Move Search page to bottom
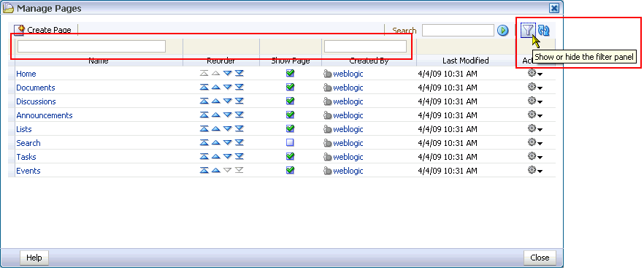The image size is (644, 278). [x=239, y=142]
